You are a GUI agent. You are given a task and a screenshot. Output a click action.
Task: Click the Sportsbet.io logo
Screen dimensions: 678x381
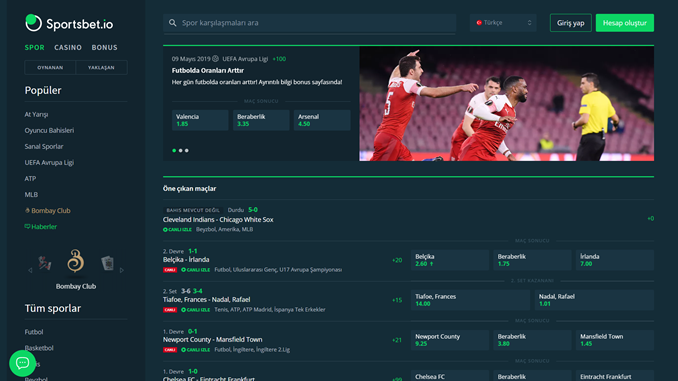[x=69, y=23]
